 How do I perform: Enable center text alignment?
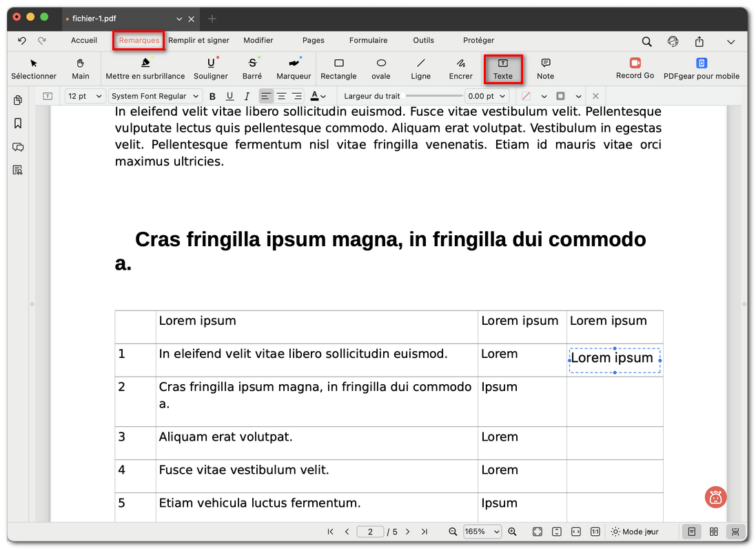281,96
